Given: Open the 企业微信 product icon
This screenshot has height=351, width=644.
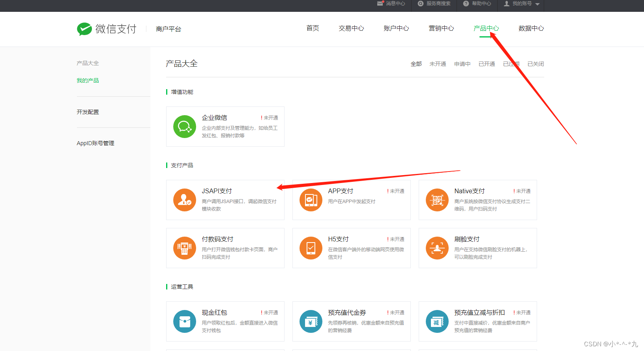Looking at the screenshot, I should [185, 127].
